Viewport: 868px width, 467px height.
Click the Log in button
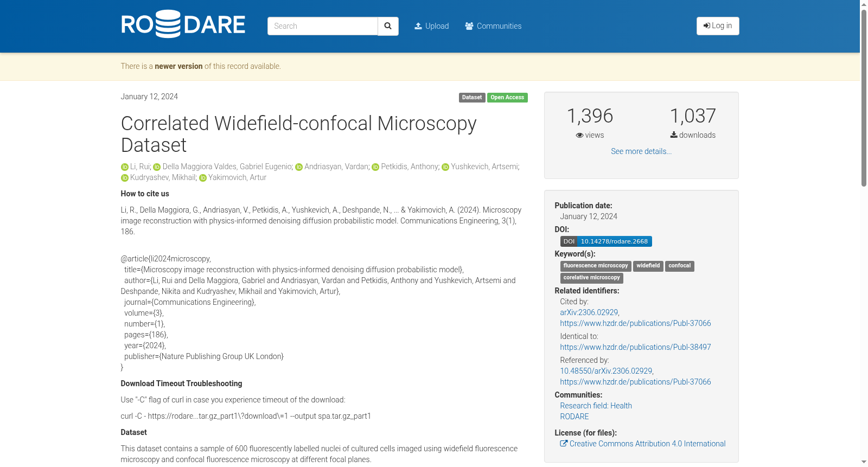[x=718, y=26]
